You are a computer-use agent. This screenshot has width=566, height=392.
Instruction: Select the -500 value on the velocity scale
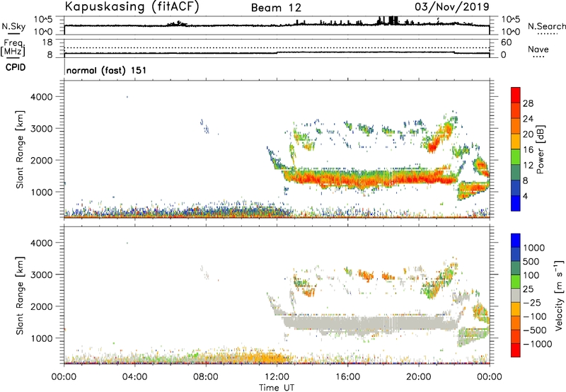tap(535, 330)
